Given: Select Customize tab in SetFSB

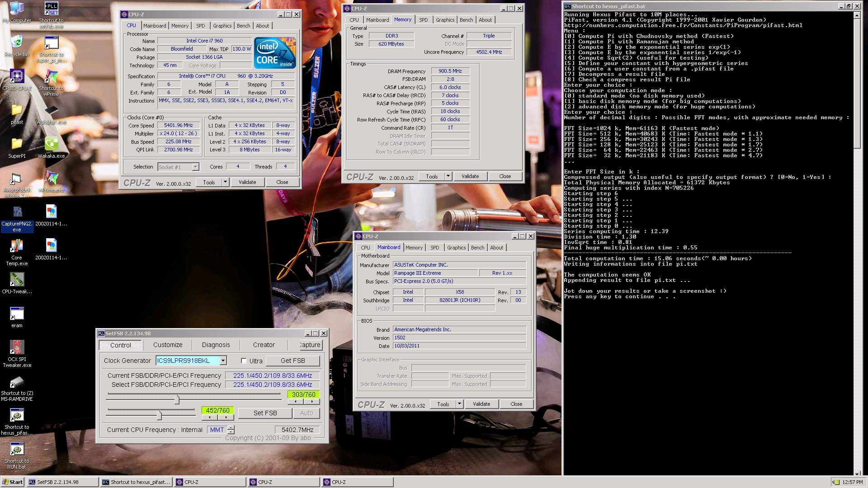Looking at the screenshot, I should tap(168, 345).
